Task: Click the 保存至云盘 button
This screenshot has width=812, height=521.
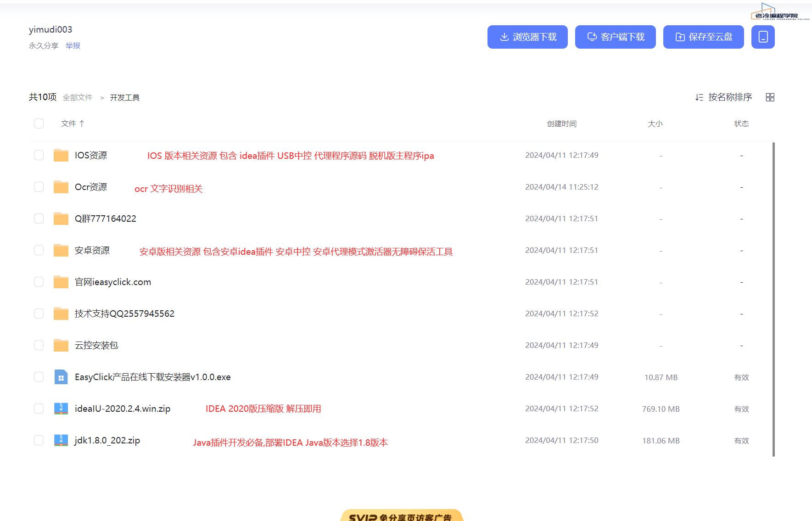Action: pyautogui.click(x=704, y=37)
